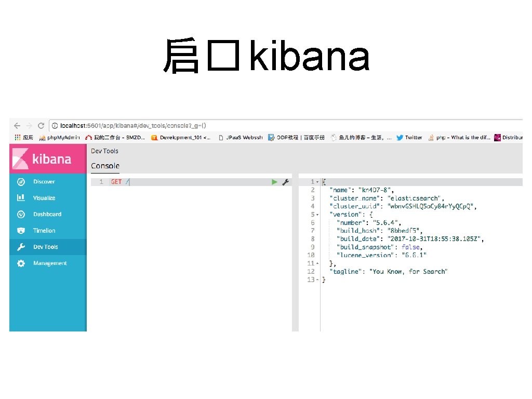Click the divider between editor and output
This screenshot has height=399, width=532.
tap(295, 253)
